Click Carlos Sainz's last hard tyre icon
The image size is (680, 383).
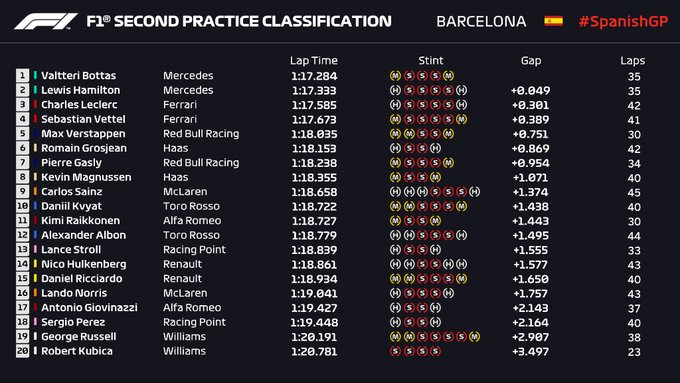click(x=474, y=192)
